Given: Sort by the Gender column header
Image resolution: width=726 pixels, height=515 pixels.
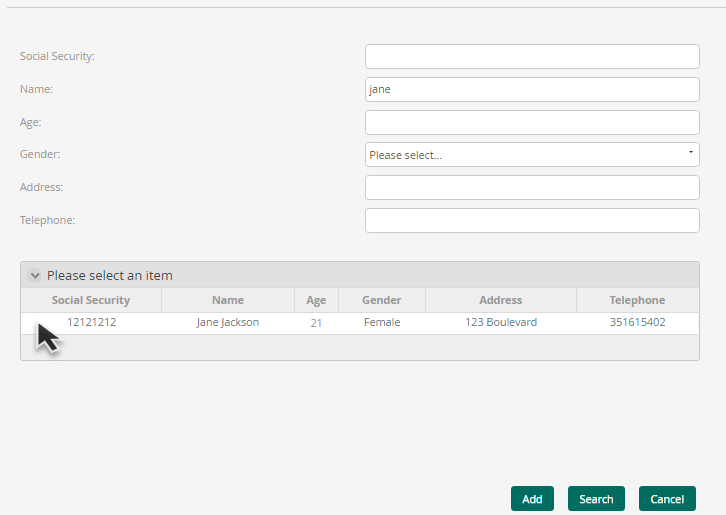Looking at the screenshot, I should pyautogui.click(x=382, y=300).
